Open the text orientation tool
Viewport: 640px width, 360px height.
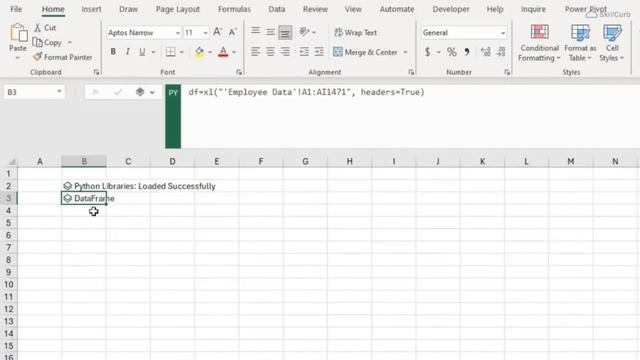coord(304,32)
